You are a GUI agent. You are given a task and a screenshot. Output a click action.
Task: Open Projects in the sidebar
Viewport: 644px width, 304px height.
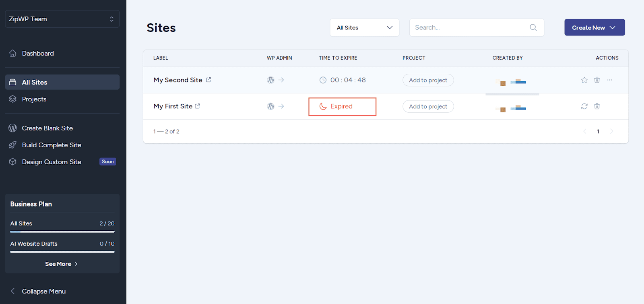click(34, 99)
